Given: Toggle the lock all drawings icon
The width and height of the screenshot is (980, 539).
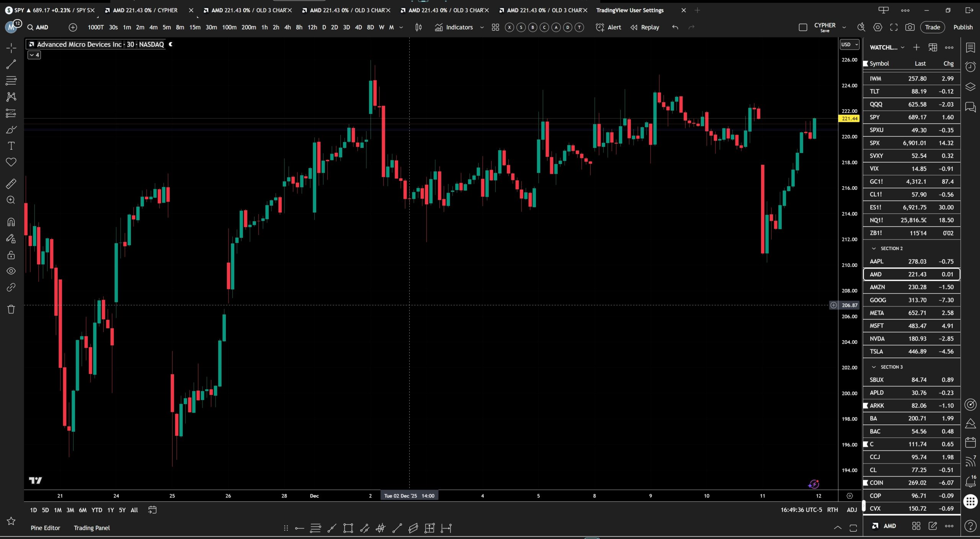Looking at the screenshot, I should (11, 255).
